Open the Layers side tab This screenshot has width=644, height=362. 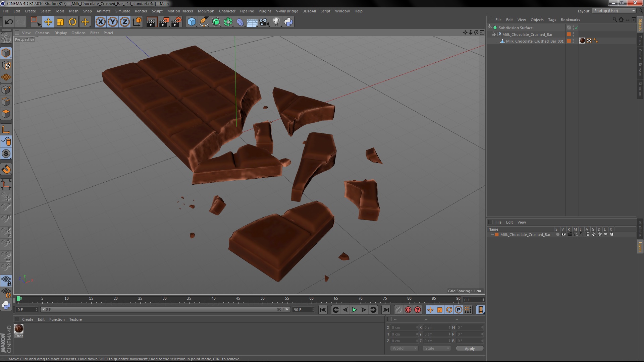point(640,247)
